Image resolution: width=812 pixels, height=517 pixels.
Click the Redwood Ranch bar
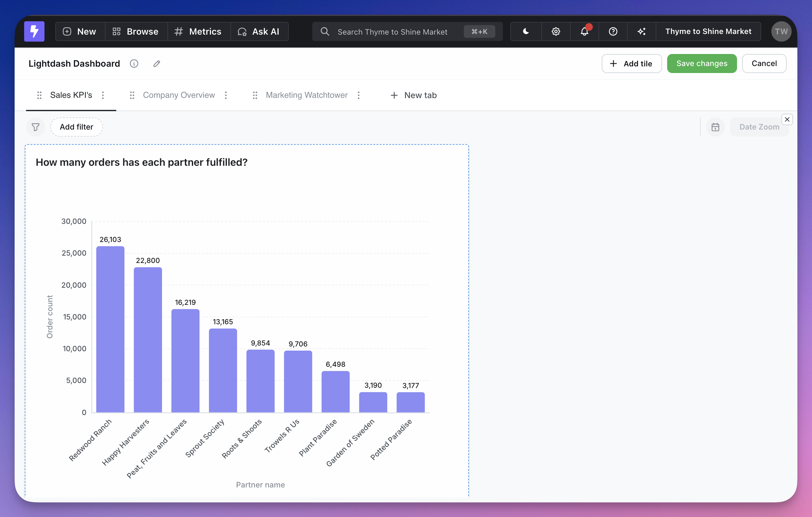(x=110, y=329)
